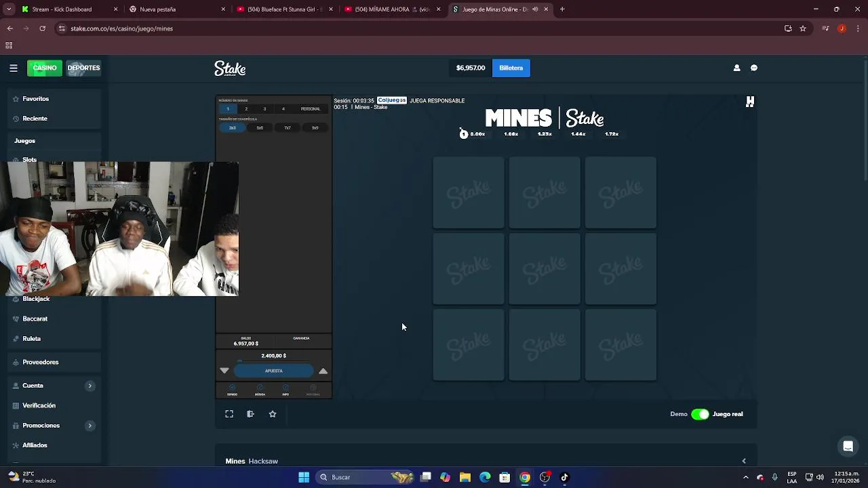Image resolution: width=868 pixels, height=488 pixels.
Task: Switch to Nueva pestaña tab
Action: pyautogui.click(x=178, y=9)
